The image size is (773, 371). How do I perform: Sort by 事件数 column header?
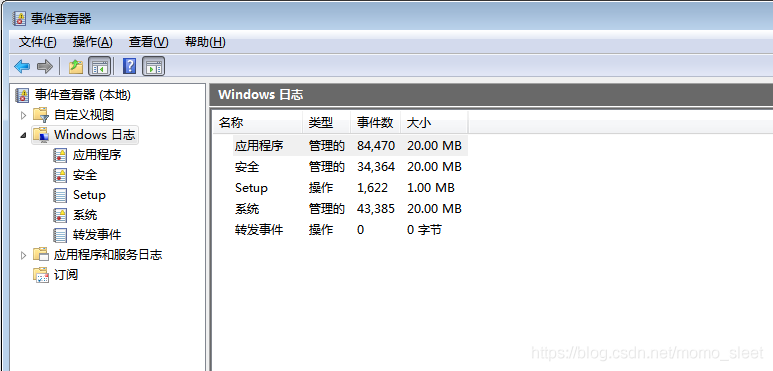(375, 123)
